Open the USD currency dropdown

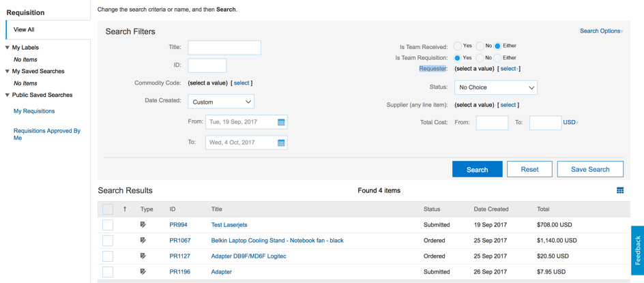tap(570, 122)
